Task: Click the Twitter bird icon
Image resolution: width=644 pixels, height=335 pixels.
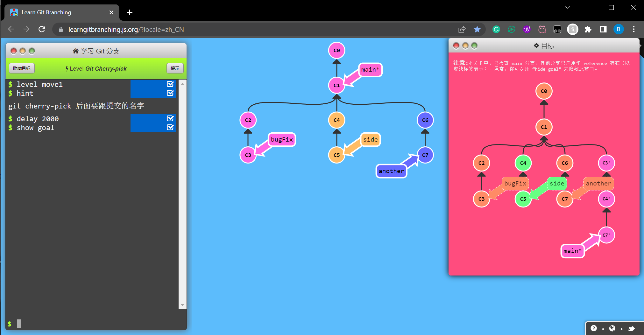Action: click(631, 328)
